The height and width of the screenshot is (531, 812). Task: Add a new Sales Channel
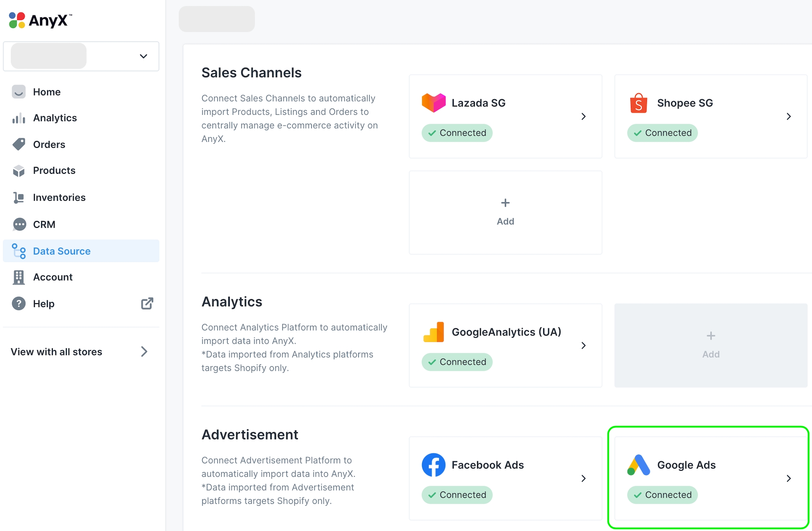pos(505,212)
